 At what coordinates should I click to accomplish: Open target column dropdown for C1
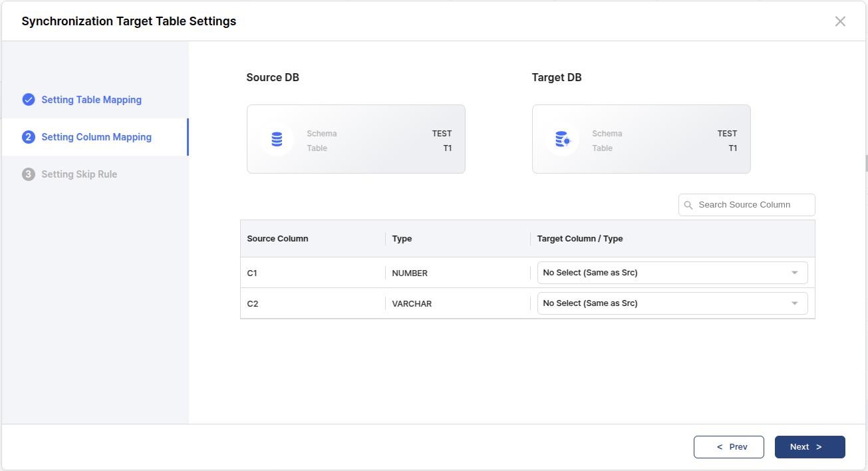672,273
